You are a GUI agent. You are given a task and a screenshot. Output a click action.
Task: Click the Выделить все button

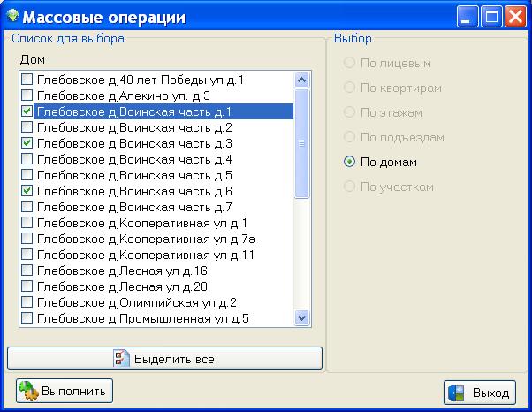coord(164,358)
